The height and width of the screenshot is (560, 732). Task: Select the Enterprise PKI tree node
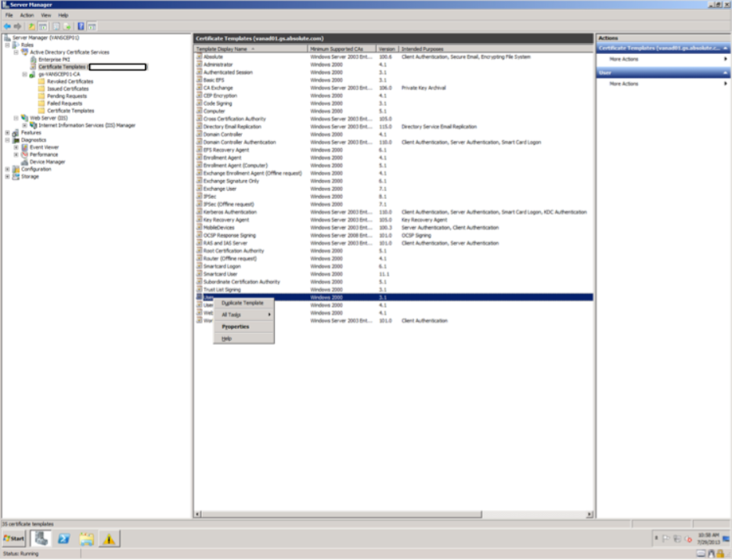[54, 60]
